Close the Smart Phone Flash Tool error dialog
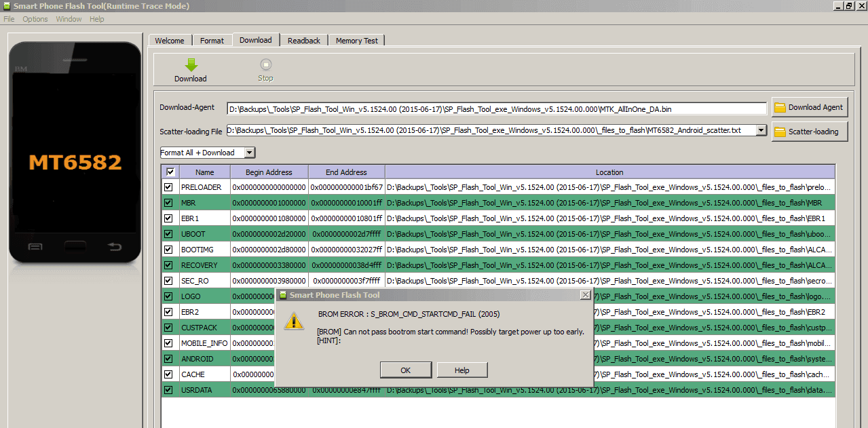 [585, 295]
